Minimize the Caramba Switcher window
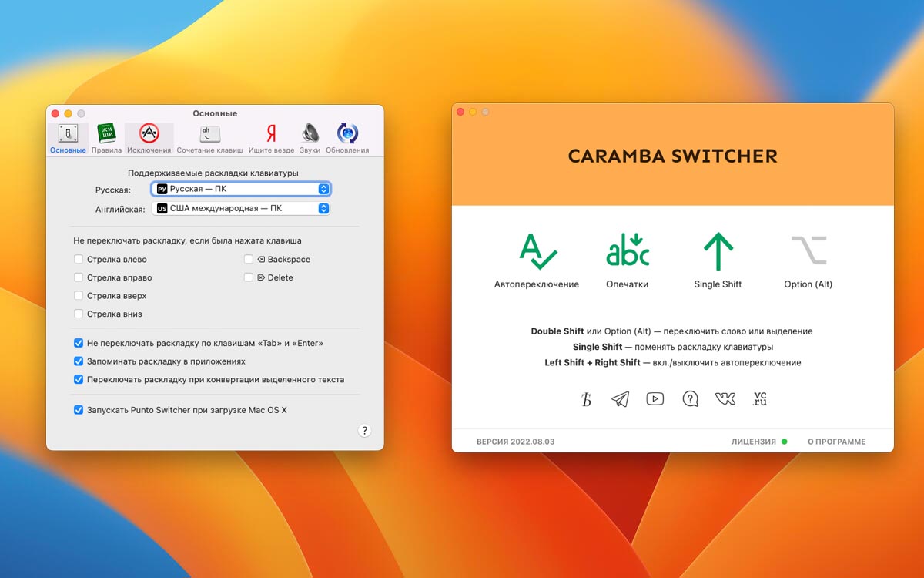The width and height of the screenshot is (924, 578). [473, 112]
